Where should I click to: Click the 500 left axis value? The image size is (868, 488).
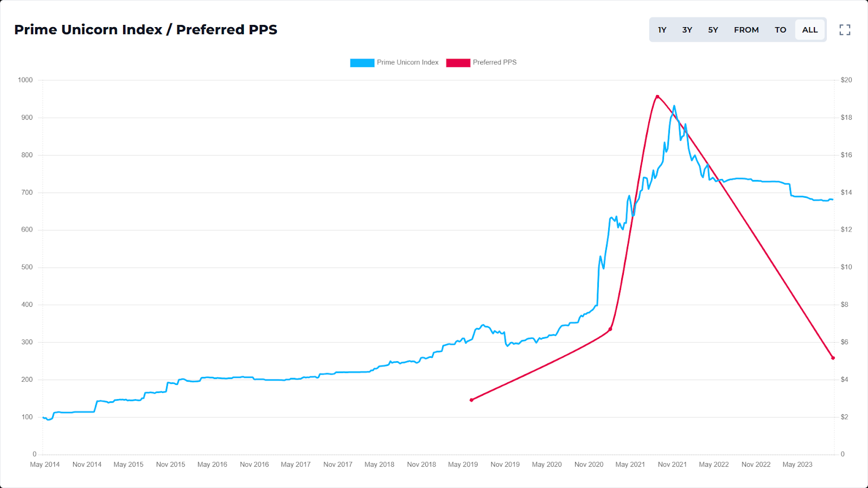tap(27, 267)
